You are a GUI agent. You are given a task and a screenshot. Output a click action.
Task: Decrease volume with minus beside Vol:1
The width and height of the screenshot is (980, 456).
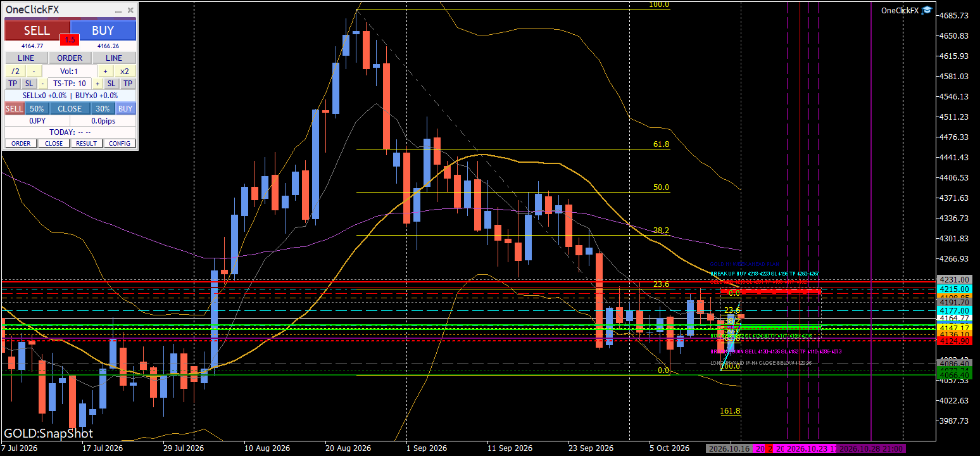34,71
